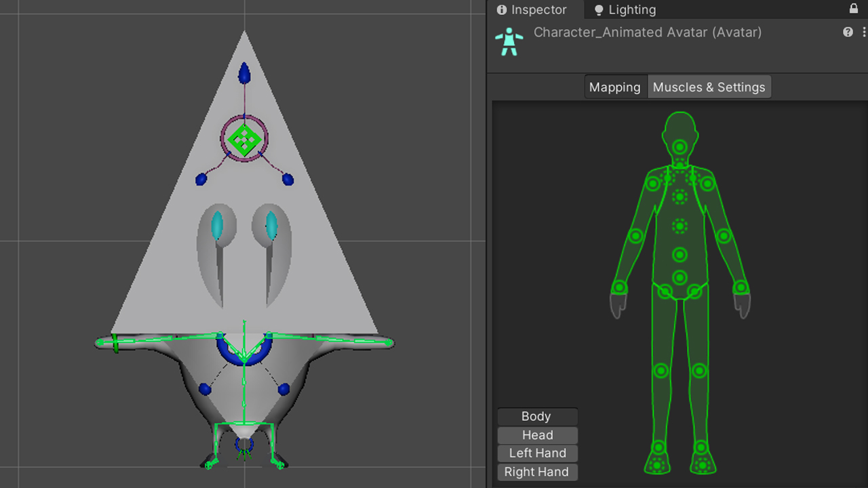Select dotted toe circle on diagram's right

[x=703, y=465]
